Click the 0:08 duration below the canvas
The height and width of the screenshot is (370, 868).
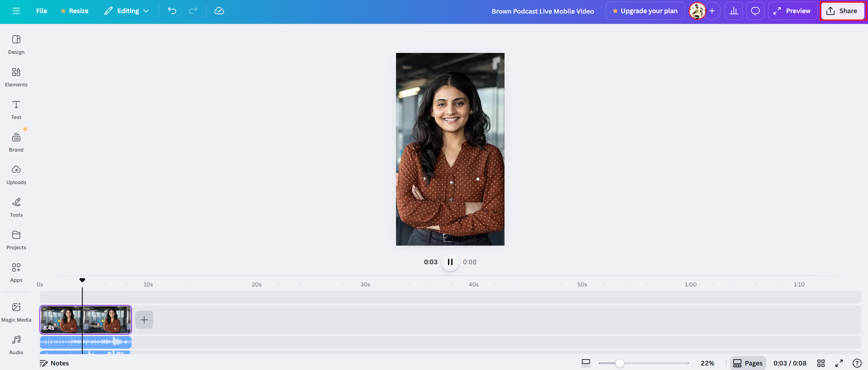[470, 262]
